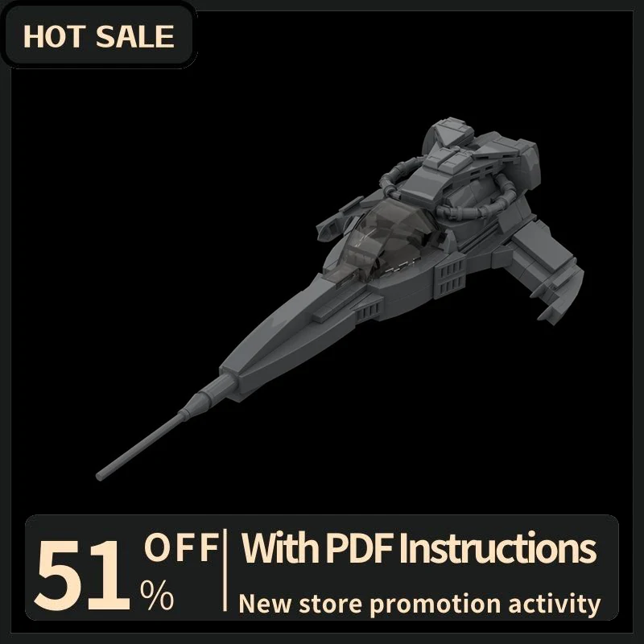644x644 pixels.
Task: Click the New store promotion activity text
Action: click(419, 604)
